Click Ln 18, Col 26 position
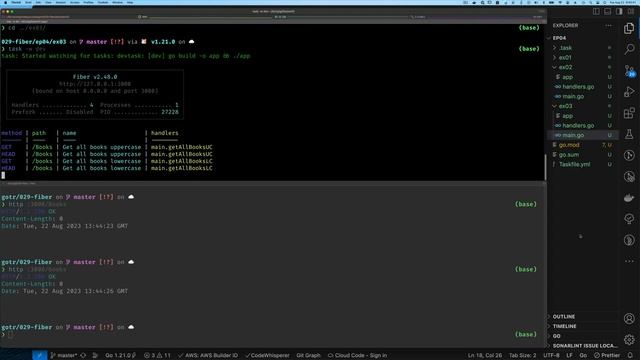640x360 pixels. coord(484,356)
